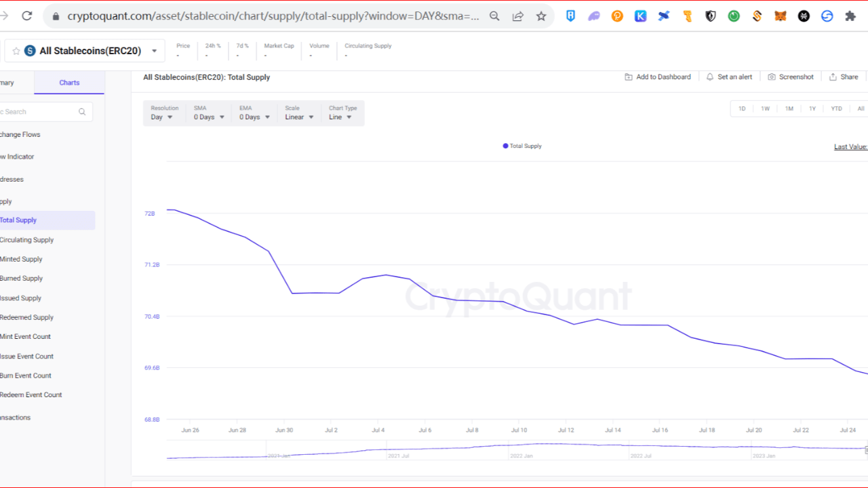
Task: Open the green circle extension icon
Action: [734, 16]
